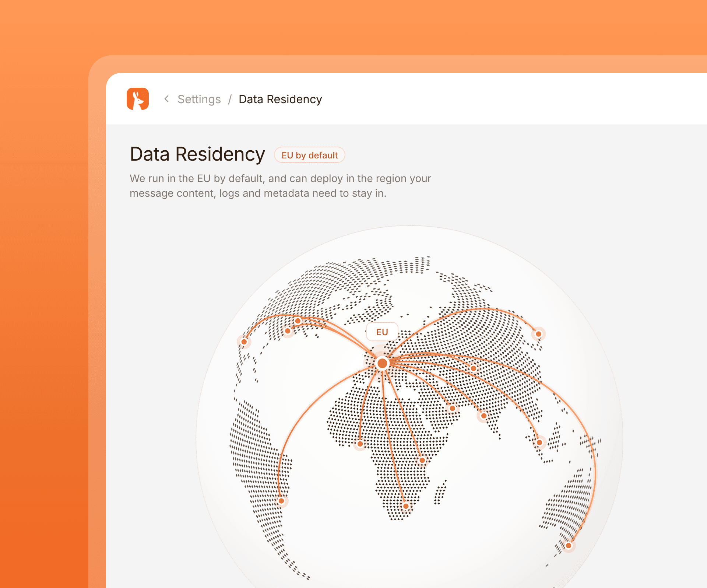The height and width of the screenshot is (588, 707).
Task: Click the orange kangaroo app logo
Action: click(138, 99)
